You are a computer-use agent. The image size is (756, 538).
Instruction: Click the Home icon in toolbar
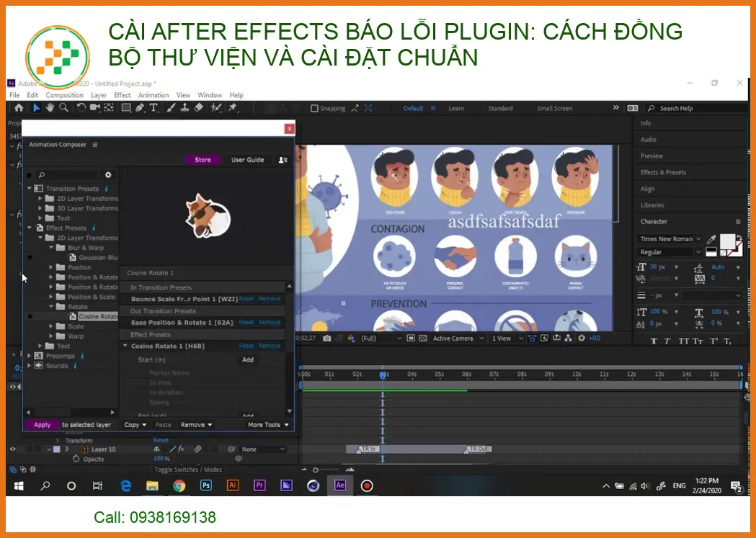[19, 108]
